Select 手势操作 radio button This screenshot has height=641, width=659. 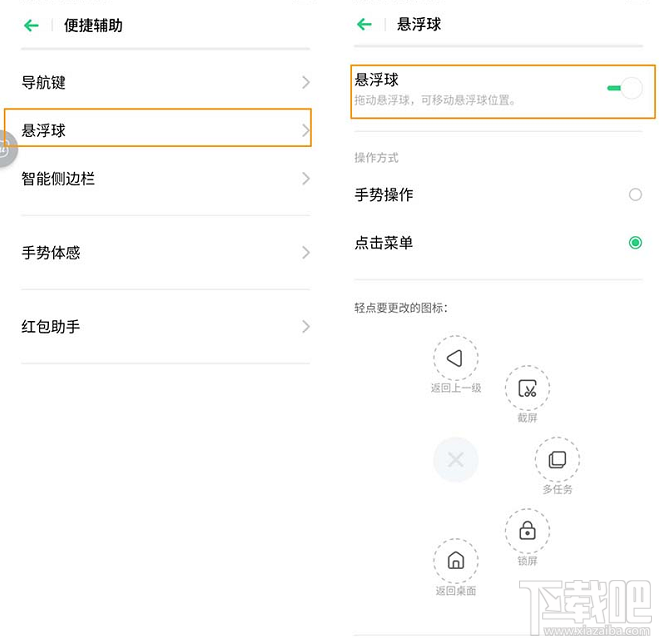coord(635,195)
